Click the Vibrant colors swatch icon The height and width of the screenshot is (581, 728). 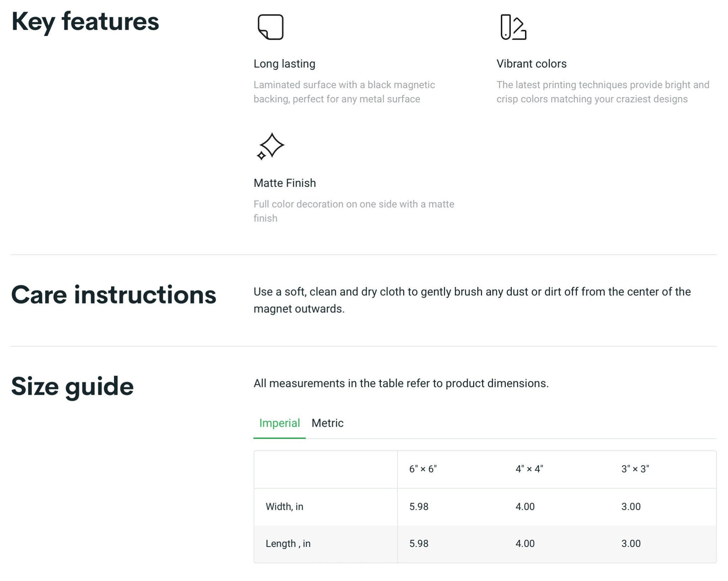coord(513,27)
